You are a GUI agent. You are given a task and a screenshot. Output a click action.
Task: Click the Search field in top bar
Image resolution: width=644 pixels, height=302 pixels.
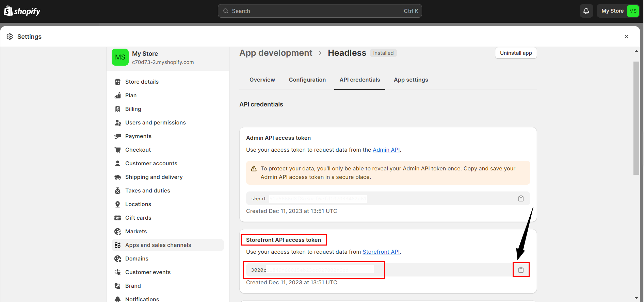click(x=320, y=11)
